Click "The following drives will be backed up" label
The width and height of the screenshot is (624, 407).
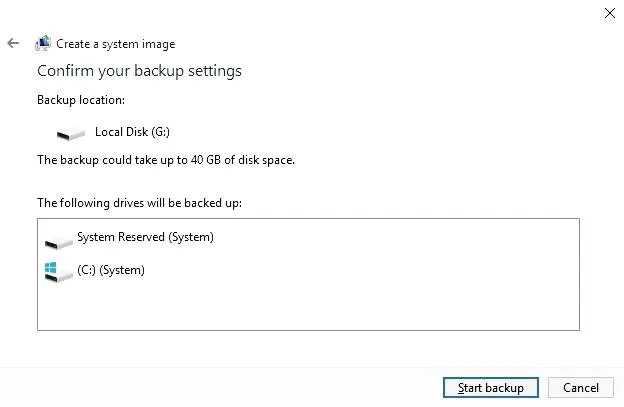click(x=139, y=203)
